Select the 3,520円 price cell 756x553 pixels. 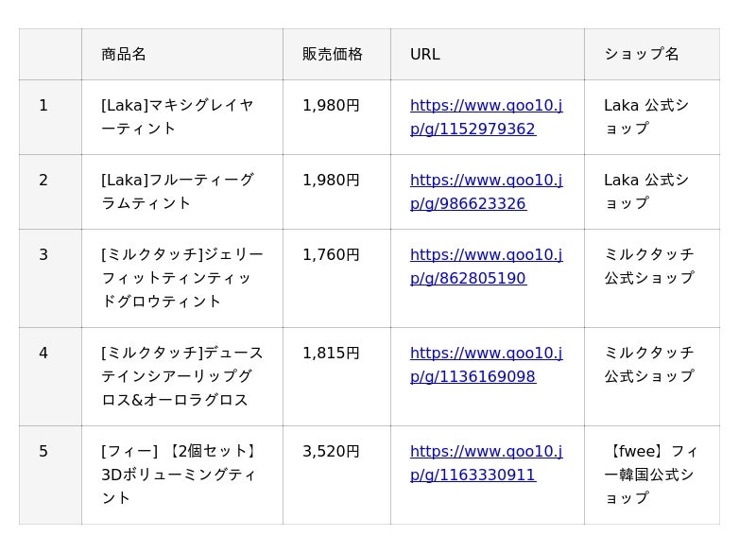331,452
